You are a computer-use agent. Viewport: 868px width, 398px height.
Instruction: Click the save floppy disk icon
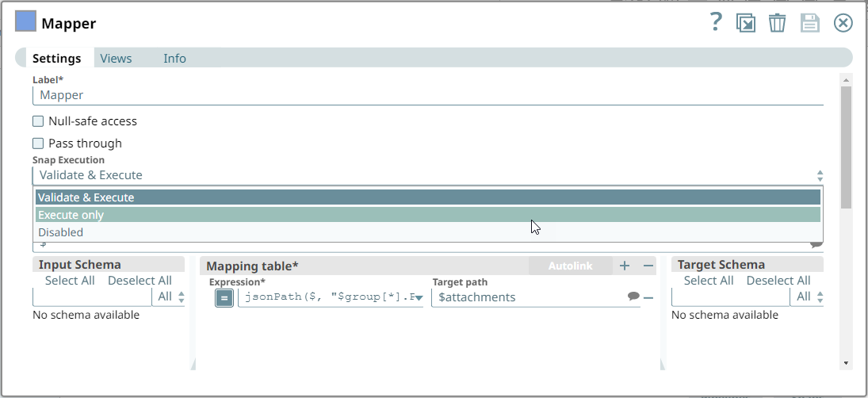point(809,23)
